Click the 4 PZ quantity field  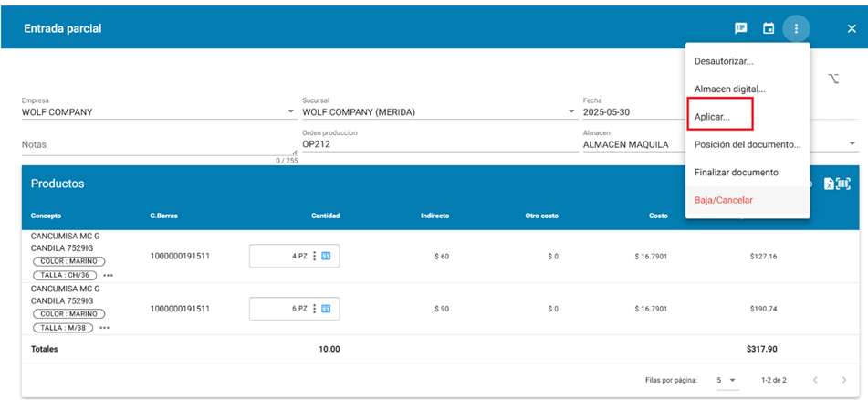(294, 256)
